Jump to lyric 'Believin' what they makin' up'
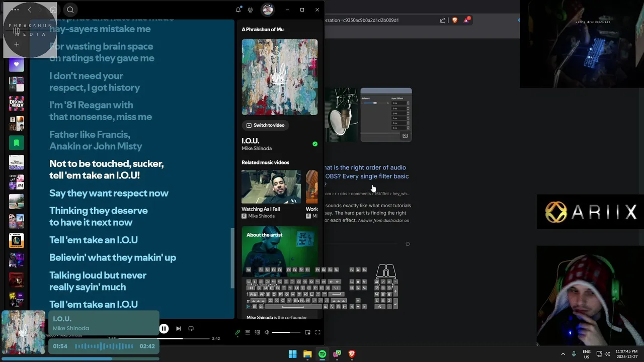644x362 pixels. coord(113,257)
